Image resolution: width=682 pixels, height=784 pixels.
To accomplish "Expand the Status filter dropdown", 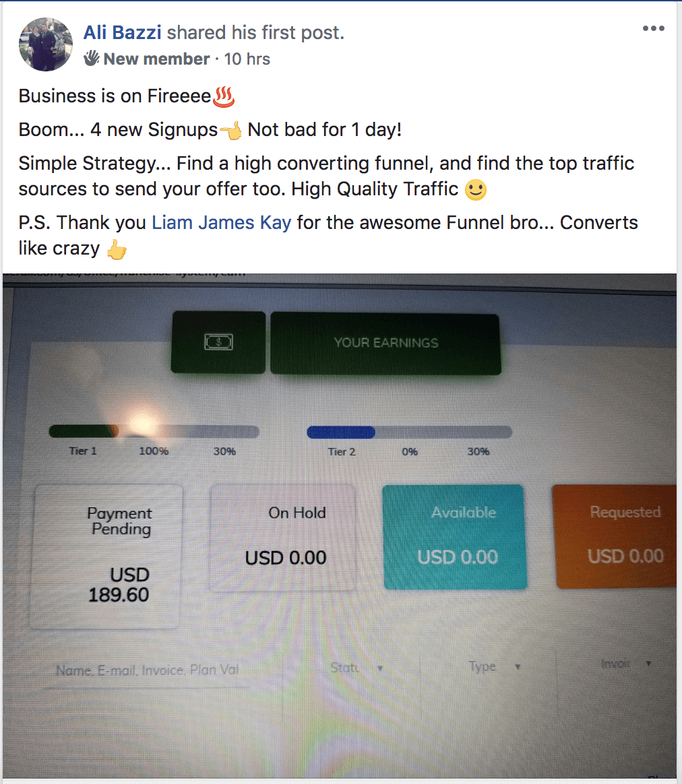I will (356, 668).
